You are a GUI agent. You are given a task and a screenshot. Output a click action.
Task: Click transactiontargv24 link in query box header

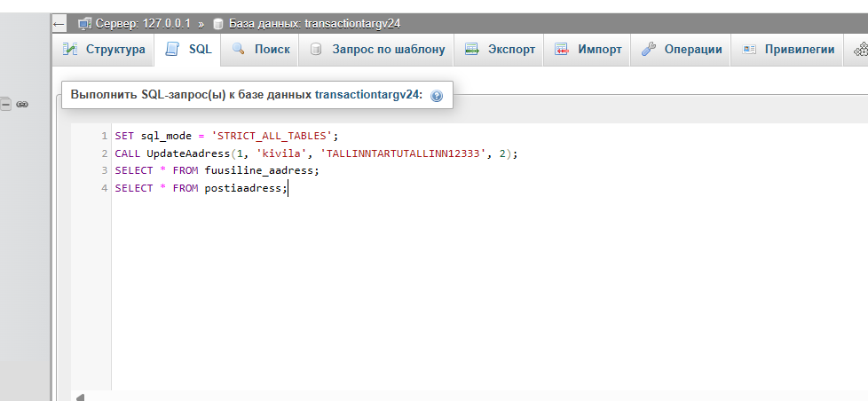coord(368,95)
